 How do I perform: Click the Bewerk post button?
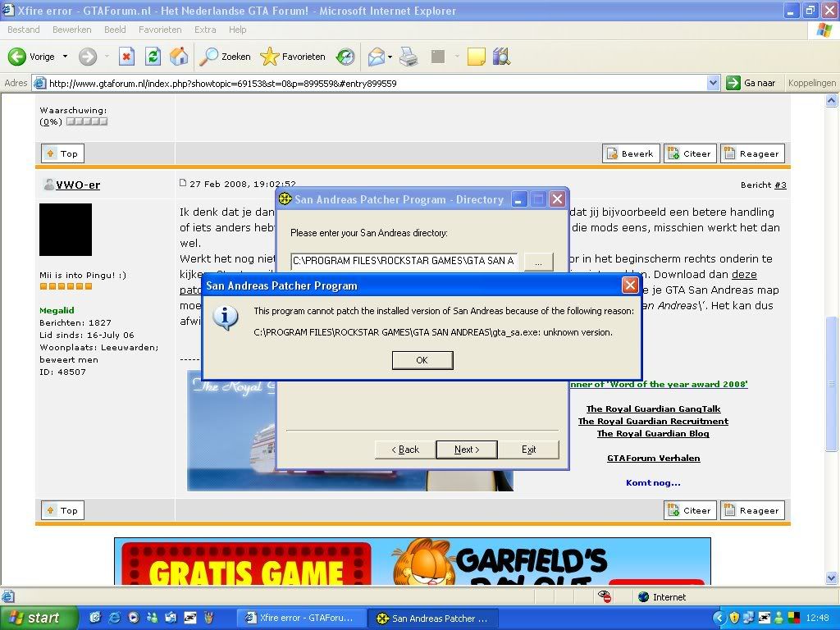pos(631,153)
